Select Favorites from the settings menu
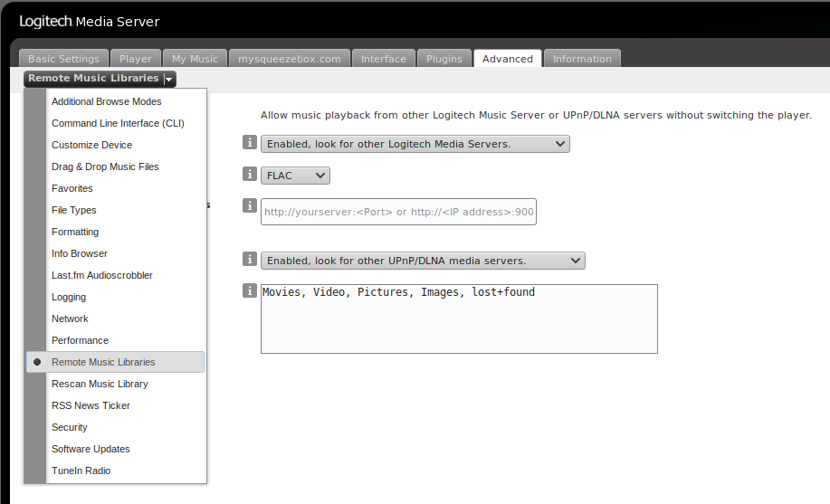The image size is (830, 504). pyautogui.click(x=115, y=188)
